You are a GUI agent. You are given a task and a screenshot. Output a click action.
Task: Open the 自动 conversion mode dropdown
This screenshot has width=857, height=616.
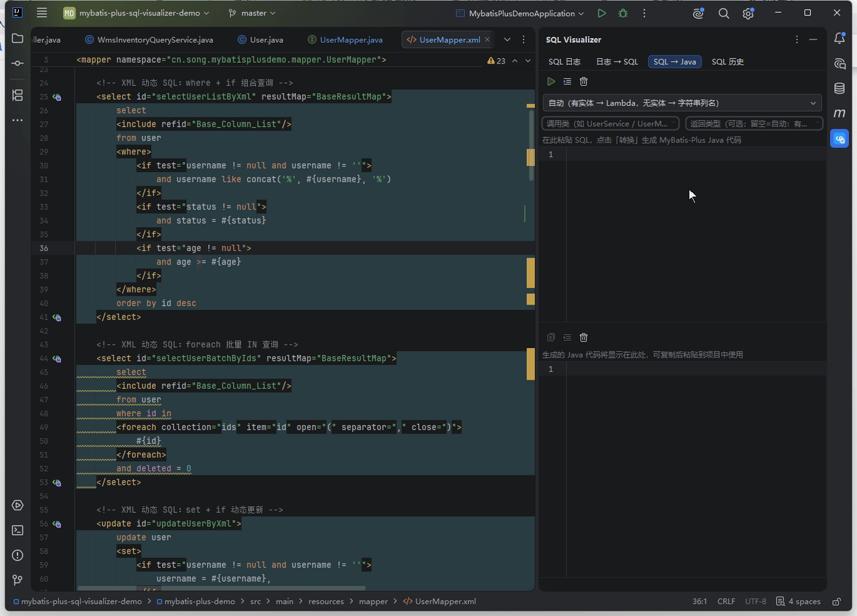[683, 103]
